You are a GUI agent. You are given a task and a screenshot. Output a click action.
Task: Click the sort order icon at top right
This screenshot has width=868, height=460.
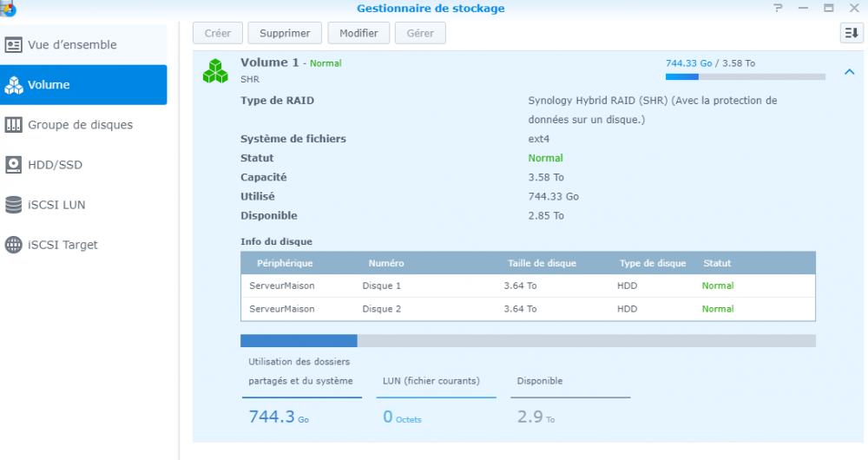pos(851,33)
